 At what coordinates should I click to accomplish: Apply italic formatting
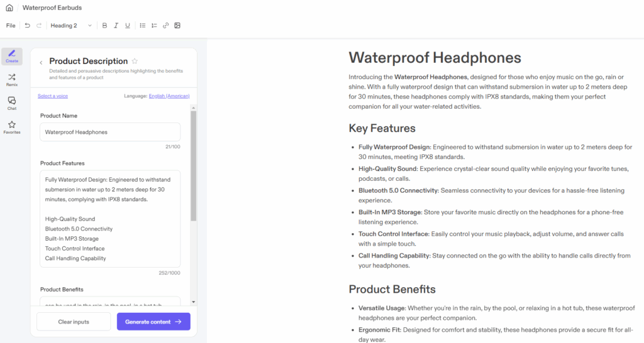click(x=116, y=25)
